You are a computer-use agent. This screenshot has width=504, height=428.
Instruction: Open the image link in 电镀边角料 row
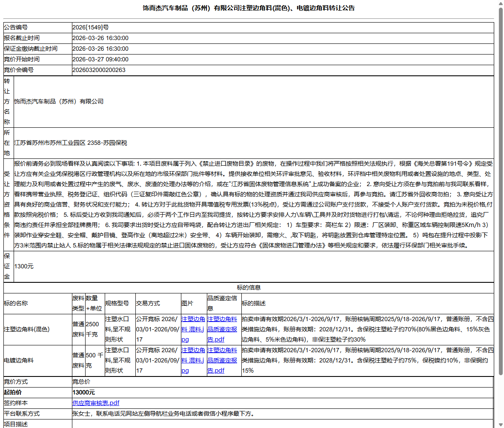pos(193,360)
